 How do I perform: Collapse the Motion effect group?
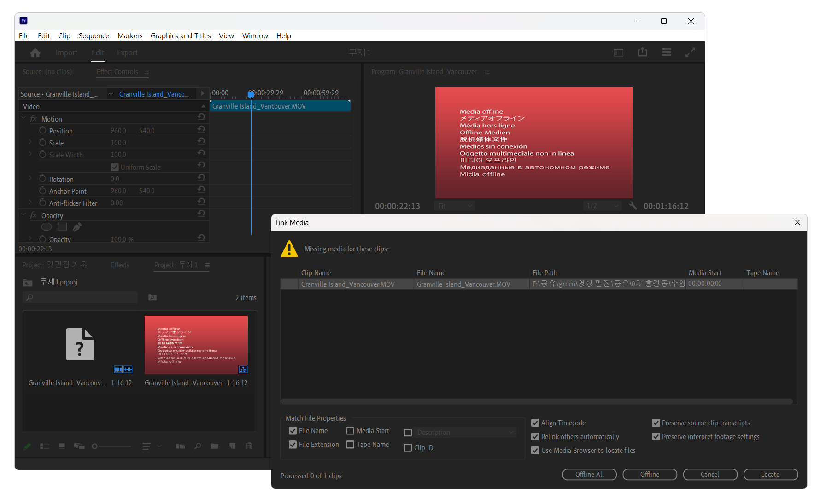pos(23,118)
